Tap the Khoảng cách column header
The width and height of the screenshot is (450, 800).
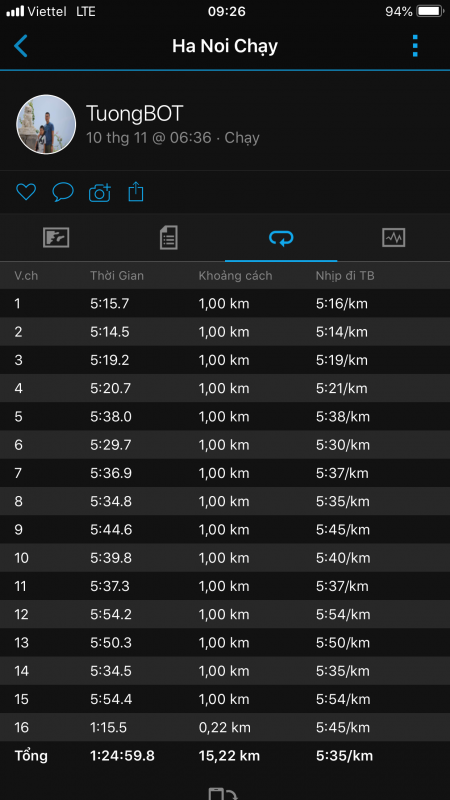pos(235,276)
